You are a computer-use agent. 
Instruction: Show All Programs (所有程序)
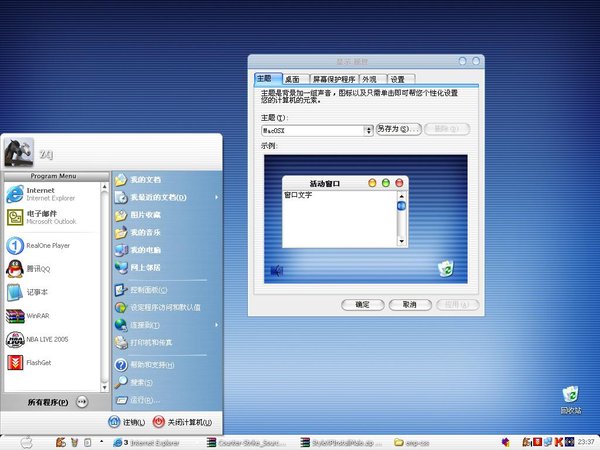click(x=56, y=402)
